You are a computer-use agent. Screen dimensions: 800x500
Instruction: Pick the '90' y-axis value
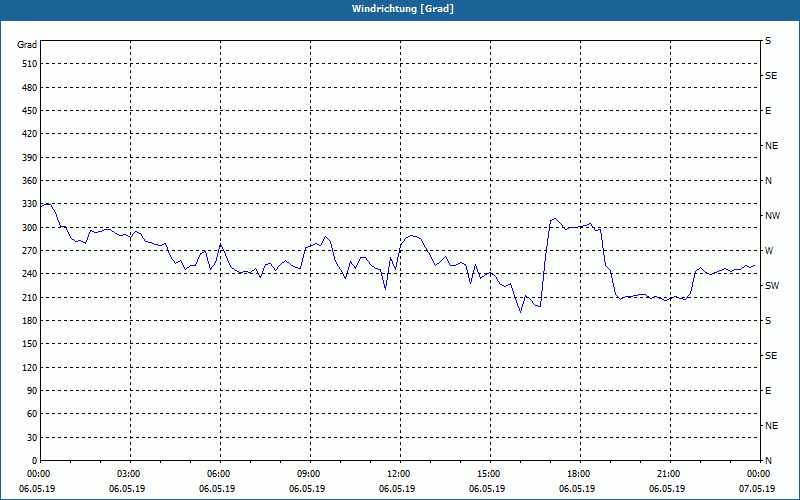[x=32, y=391]
